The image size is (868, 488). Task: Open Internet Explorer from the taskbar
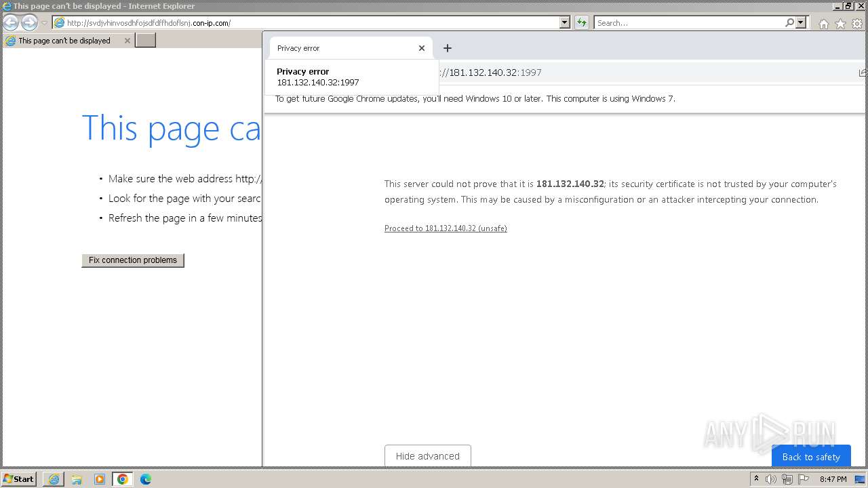click(x=54, y=479)
